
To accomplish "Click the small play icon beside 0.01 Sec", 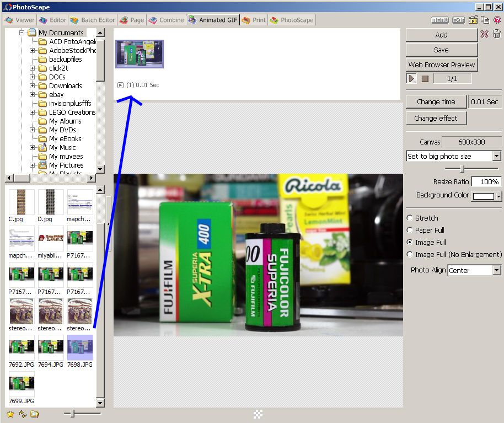I will point(121,85).
